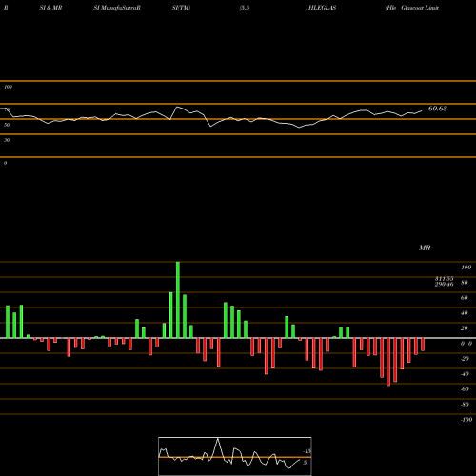Click the "SI(TM)" header label

point(181,8)
